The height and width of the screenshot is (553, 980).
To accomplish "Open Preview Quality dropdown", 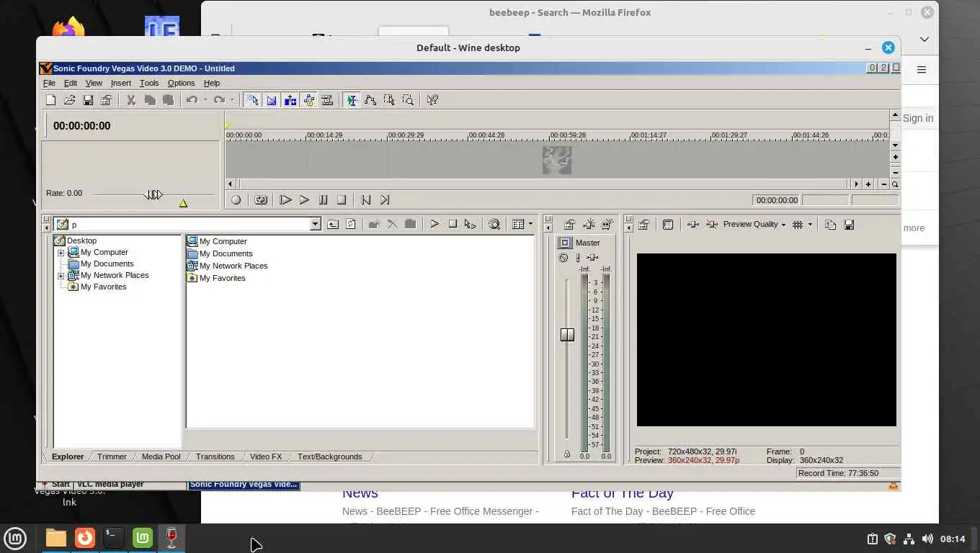I will pyautogui.click(x=754, y=225).
